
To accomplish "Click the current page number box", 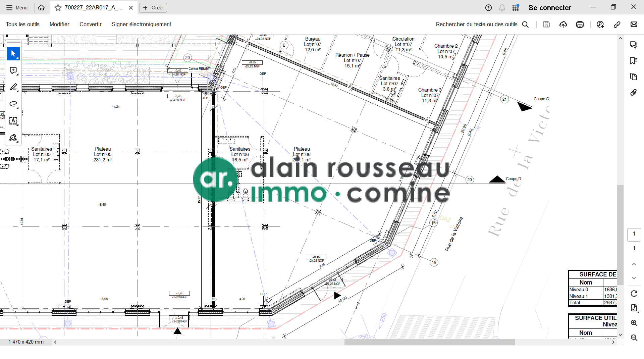I will (x=634, y=234).
